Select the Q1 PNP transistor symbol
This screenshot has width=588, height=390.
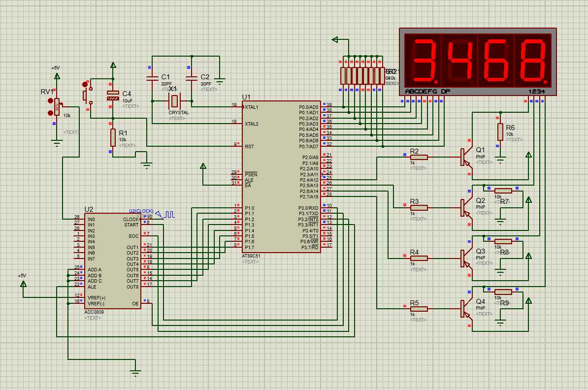(x=466, y=157)
